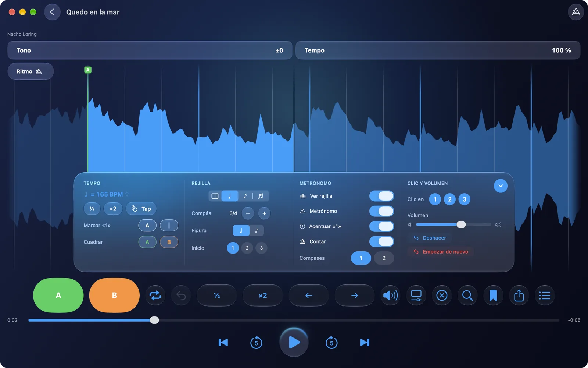
Task: Select the bars grid option in Rejilla
Action: point(215,196)
